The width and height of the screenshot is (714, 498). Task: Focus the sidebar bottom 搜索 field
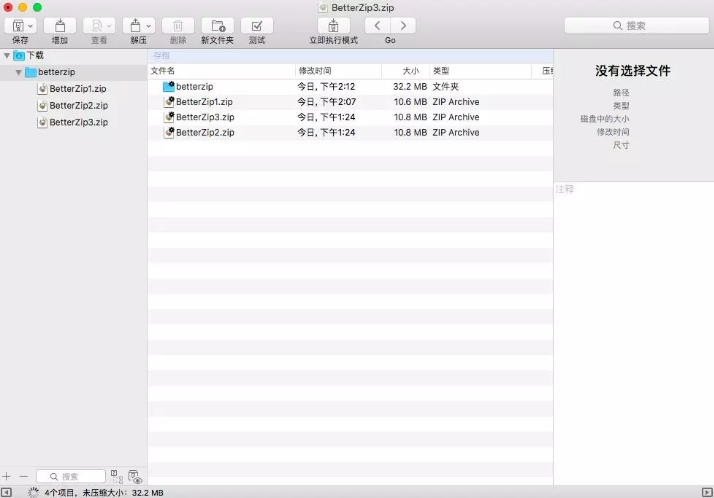71,477
